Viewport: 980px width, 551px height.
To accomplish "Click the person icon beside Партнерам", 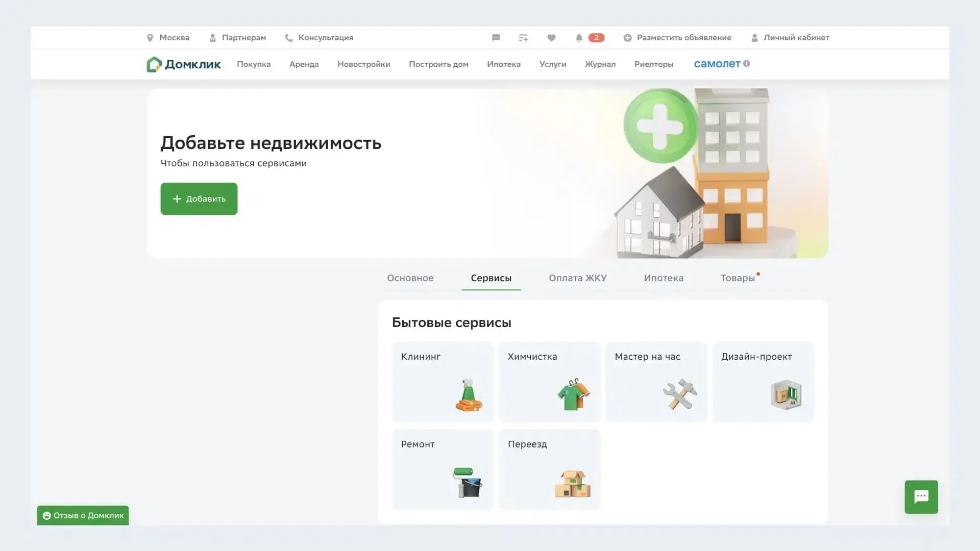I will pos(213,38).
